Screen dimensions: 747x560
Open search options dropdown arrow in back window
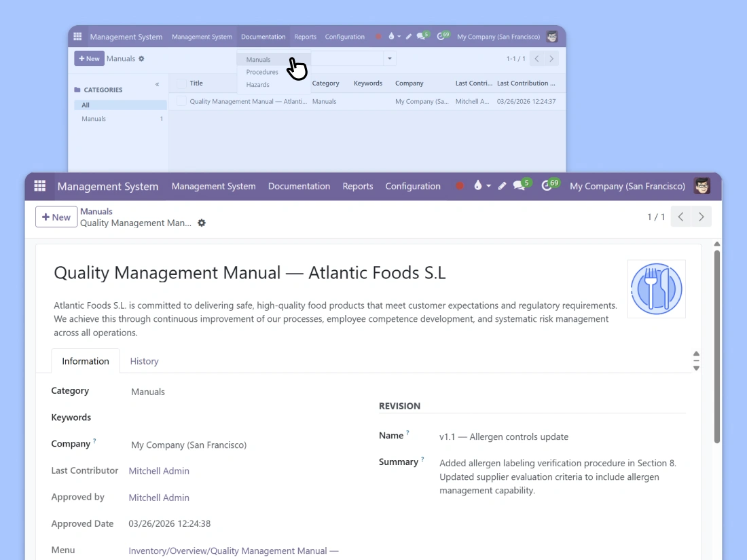coord(390,58)
